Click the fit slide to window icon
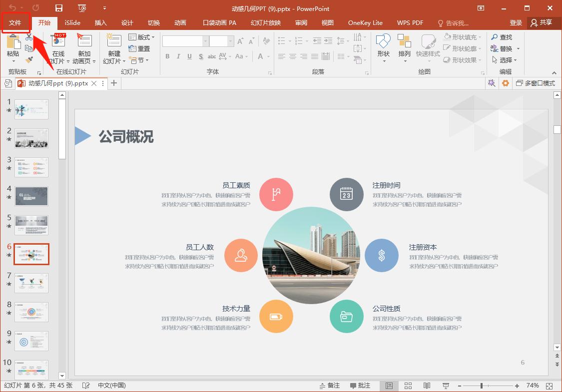The height and width of the screenshot is (392, 562). coord(550,386)
